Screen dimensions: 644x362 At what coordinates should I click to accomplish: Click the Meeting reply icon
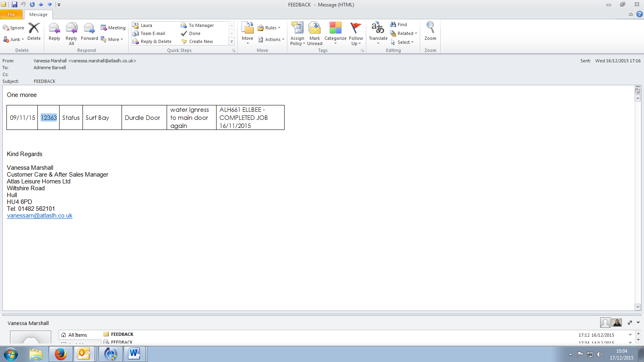pyautogui.click(x=113, y=28)
